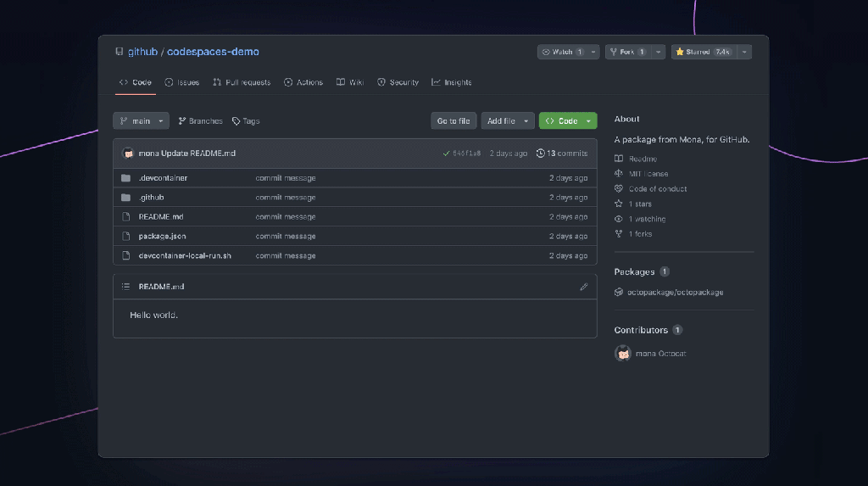
Task: Expand the Starred lists dropdown arrow
Action: click(744, 52)
